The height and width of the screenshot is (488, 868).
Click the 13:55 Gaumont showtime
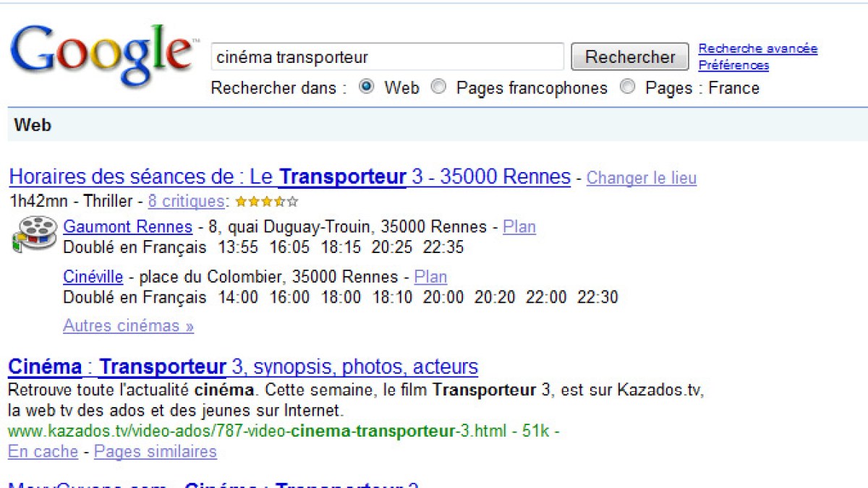238,248
